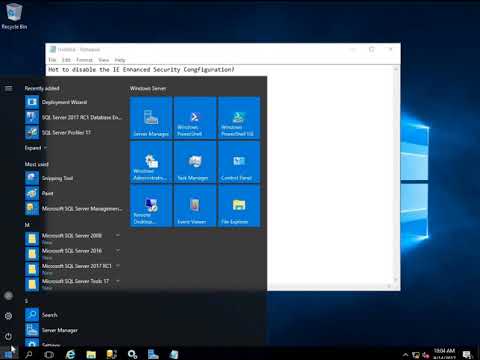
Task: Click the network icon in system tray
Action: coord(416,355)
